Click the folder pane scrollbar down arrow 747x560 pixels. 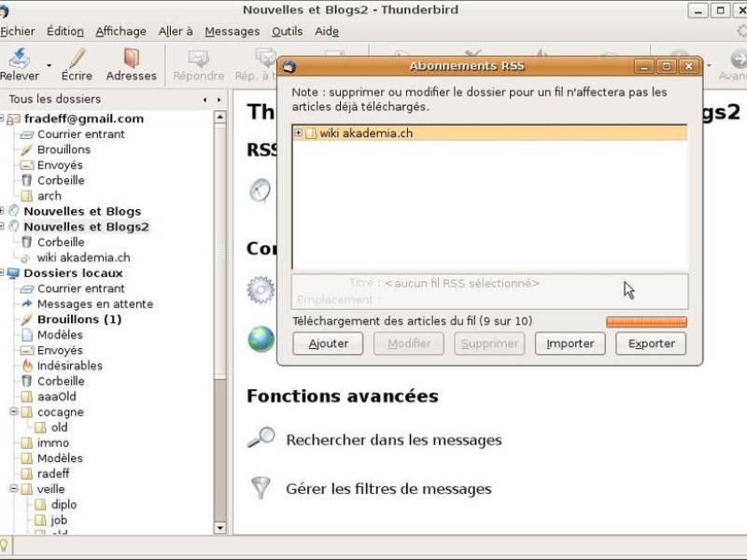point(219,527)
